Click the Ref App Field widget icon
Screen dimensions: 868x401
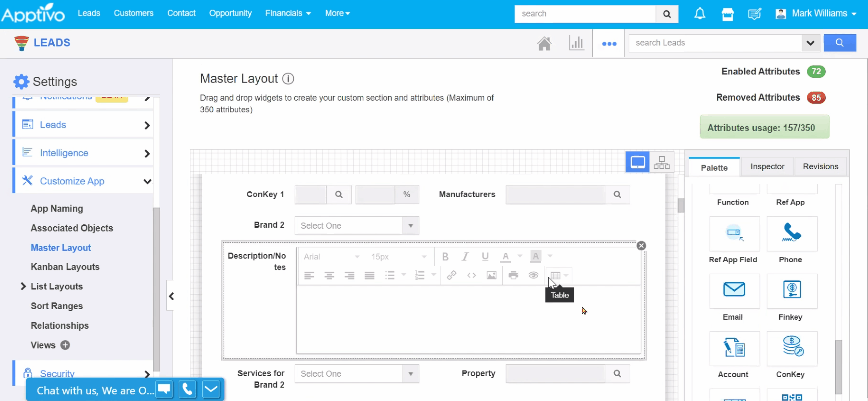tap(734, 234)
